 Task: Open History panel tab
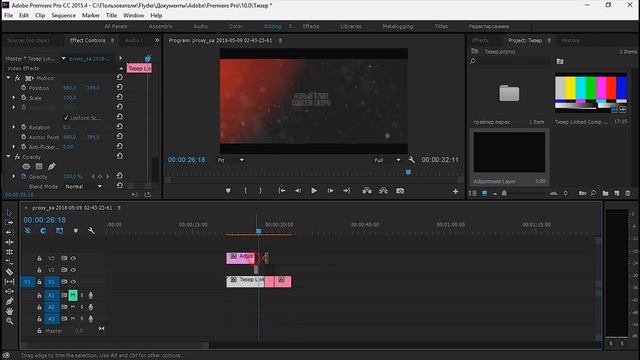click(x=570, y=40)
